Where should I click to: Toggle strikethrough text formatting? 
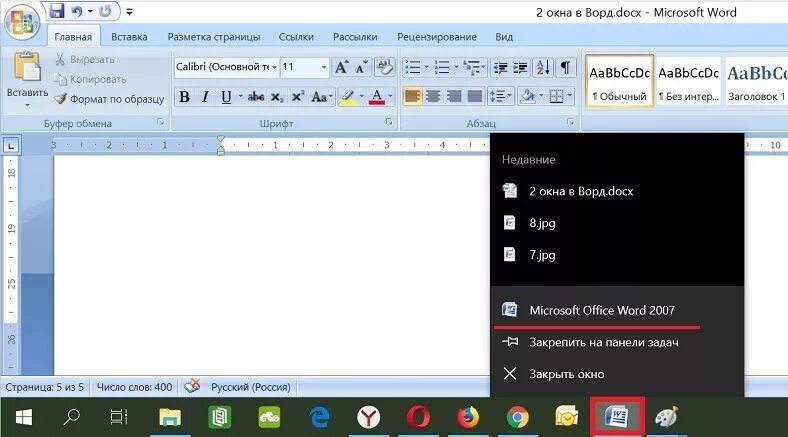pyautogui.click(x=256, y=96)
